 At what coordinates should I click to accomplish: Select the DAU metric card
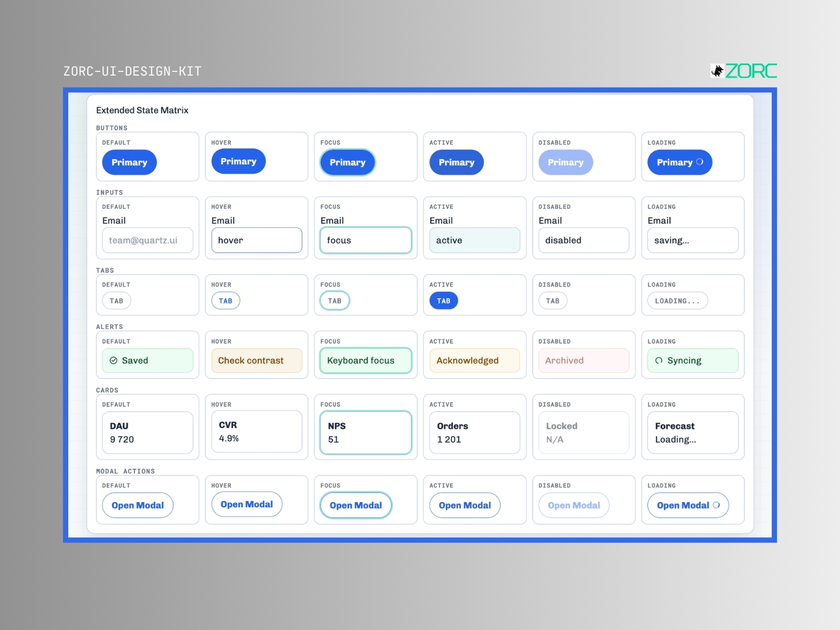148,433
